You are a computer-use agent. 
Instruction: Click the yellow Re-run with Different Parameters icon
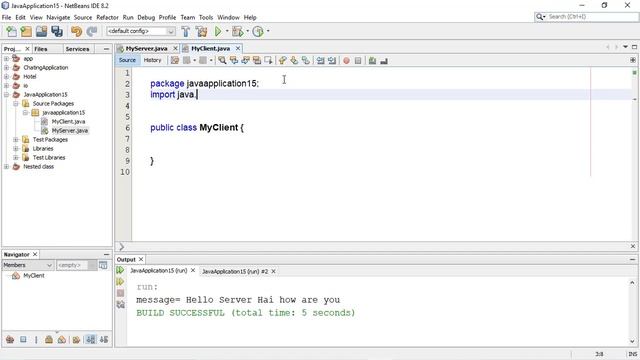tap(120, 282)
